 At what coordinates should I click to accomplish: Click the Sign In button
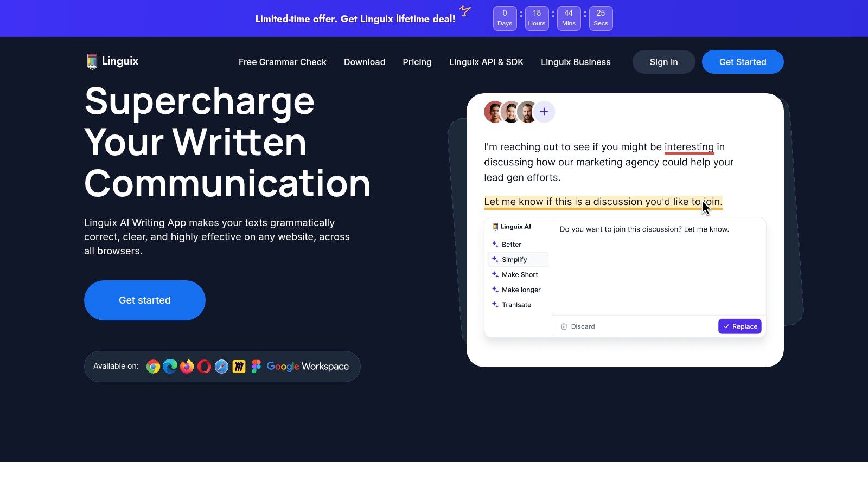[664, 62]
